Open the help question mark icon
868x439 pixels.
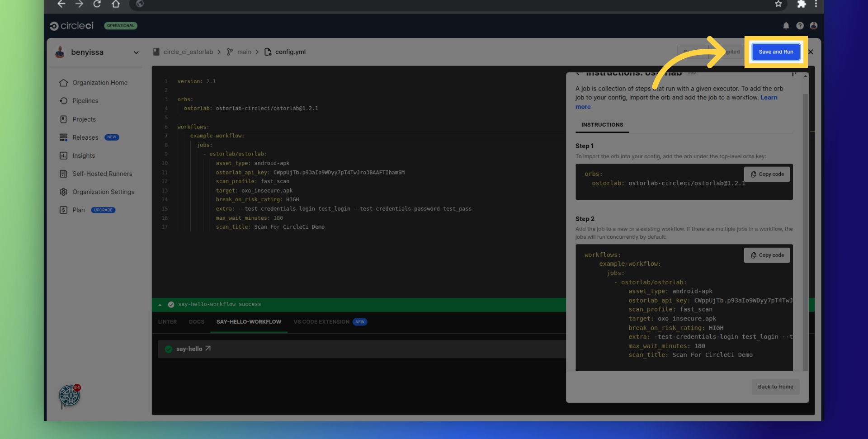800,26
